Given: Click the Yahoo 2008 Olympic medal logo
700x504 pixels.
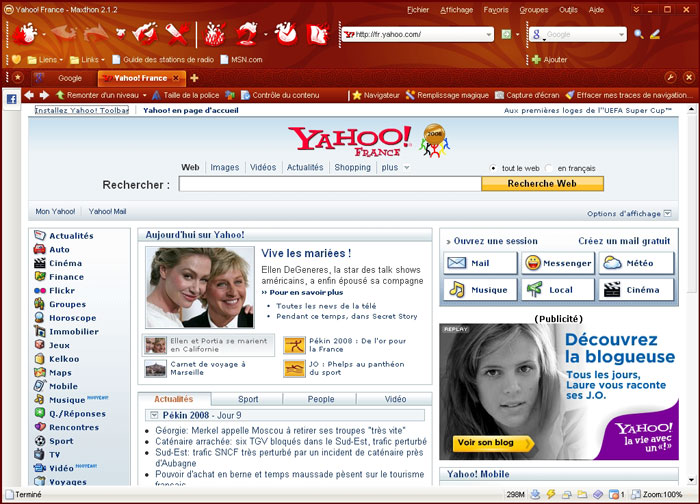Looking at the screenshot, I should pyautogui.click(x=434, y=140).
